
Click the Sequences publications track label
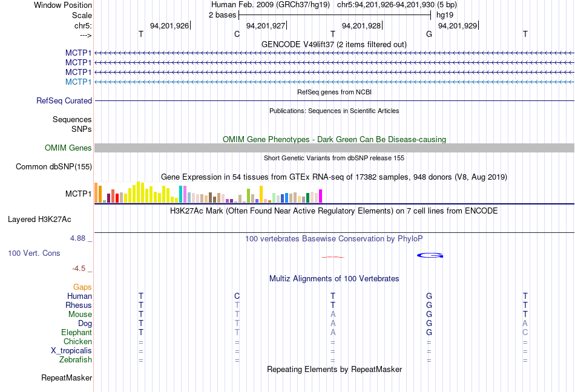[72, 119]
